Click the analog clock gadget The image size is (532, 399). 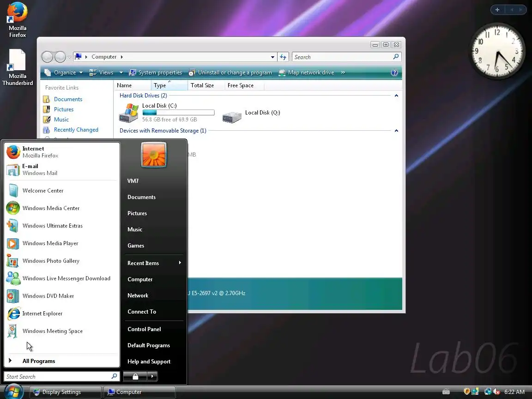pyautogui.click(x=497, y=51)
